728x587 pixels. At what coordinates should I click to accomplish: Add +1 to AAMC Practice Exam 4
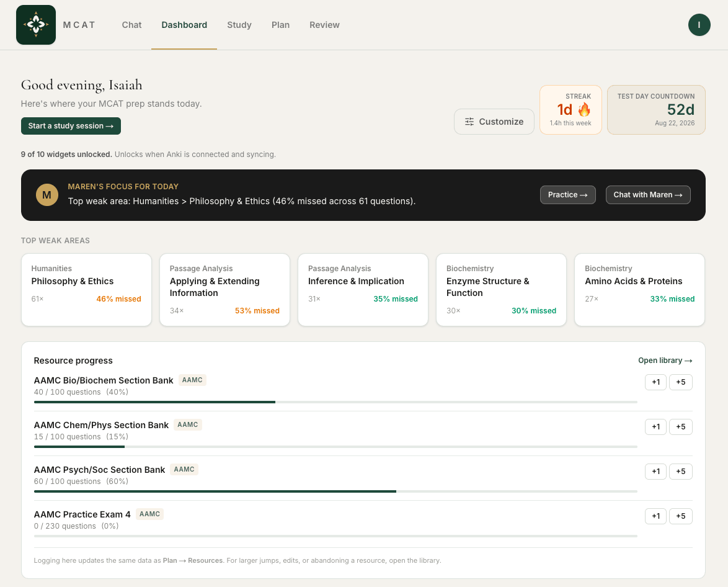pyautogui.click(x=655, y=516)
